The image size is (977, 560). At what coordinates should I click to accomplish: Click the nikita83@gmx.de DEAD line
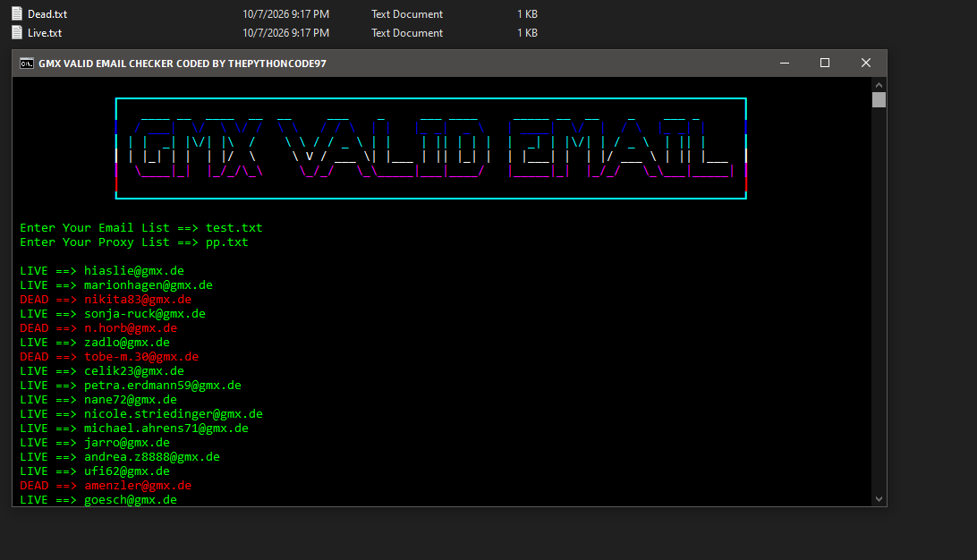click(x=106, y=299)
